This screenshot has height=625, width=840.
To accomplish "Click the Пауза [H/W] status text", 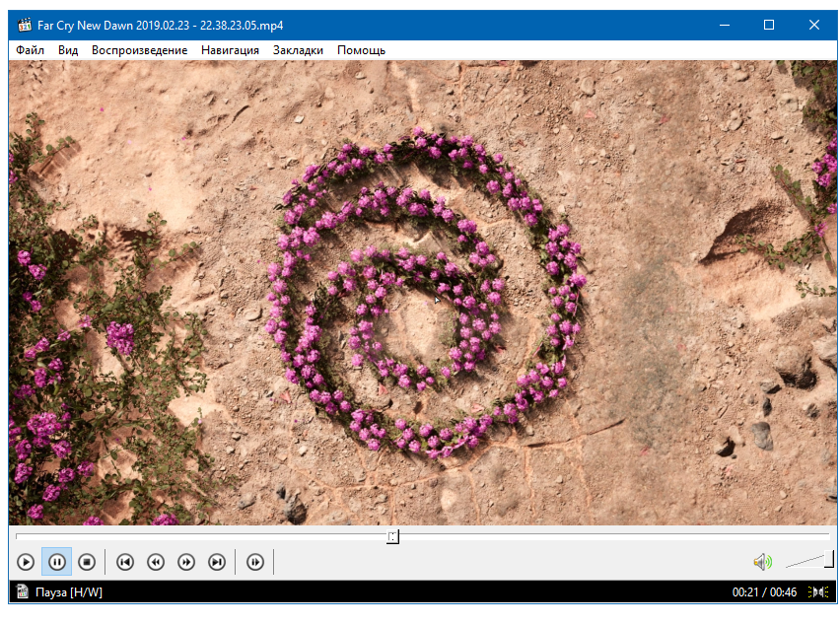I will coord(69,592).
